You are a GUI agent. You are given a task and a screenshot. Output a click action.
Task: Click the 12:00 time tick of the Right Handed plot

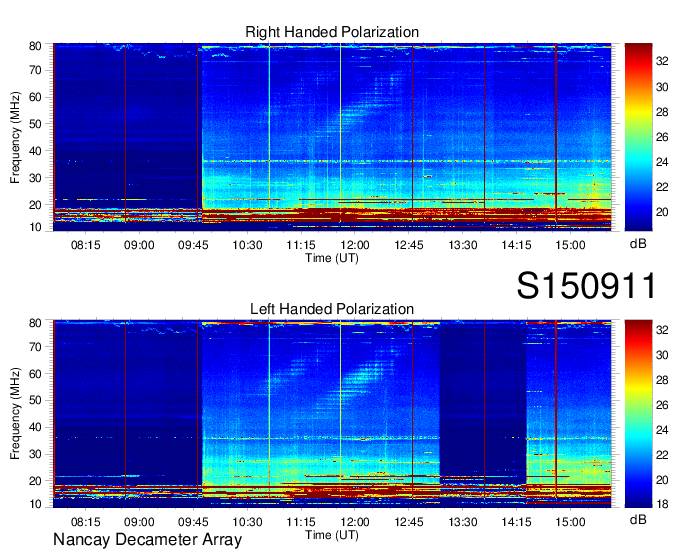click(x=355, y=245)
